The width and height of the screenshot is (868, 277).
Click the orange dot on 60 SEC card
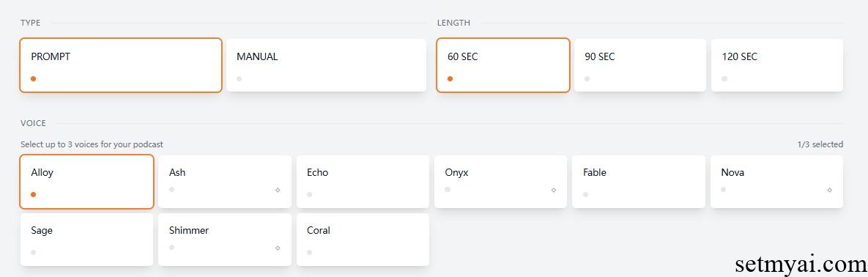(450, 78)
